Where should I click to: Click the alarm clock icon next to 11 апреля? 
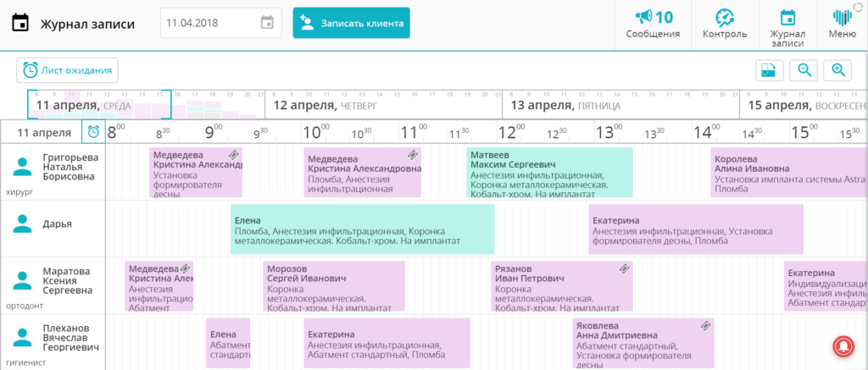click(x=93, y=132)
